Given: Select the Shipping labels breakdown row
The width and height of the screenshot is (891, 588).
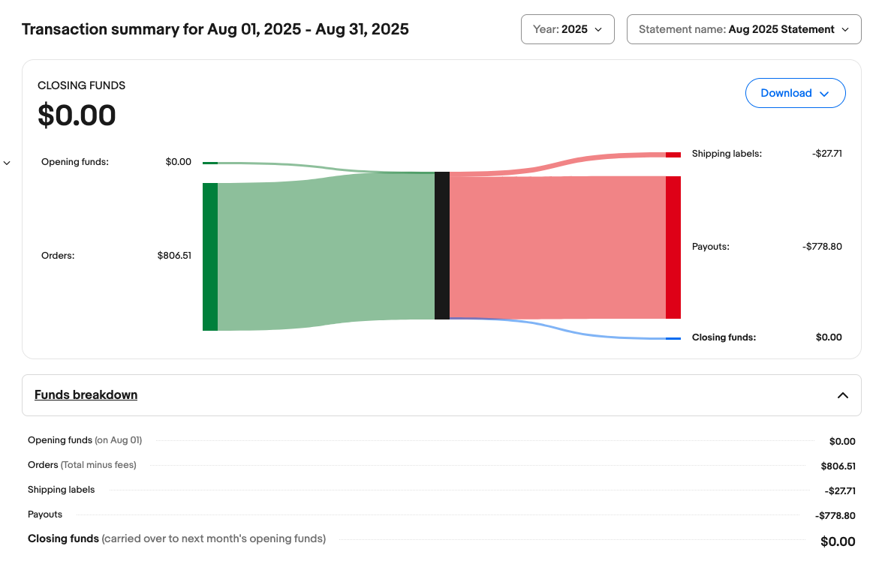Looking at the screenshot, I should click(62, 490).
